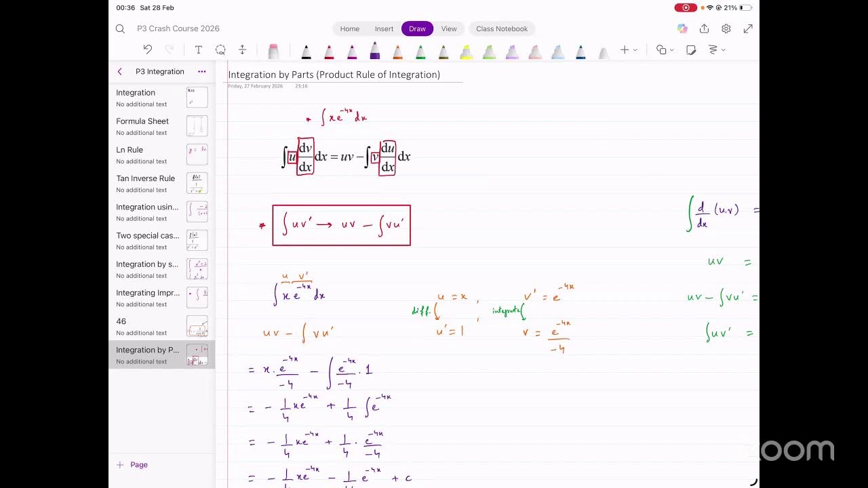Screen dimensions: 868x488
Task: Switch to the View tab
Action: 449,28
